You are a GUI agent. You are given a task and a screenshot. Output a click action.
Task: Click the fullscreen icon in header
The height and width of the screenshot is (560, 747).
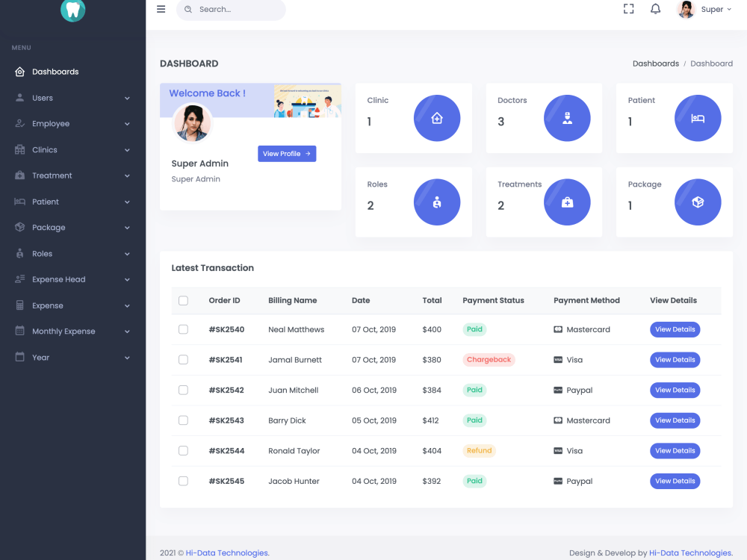pos(628,9)
